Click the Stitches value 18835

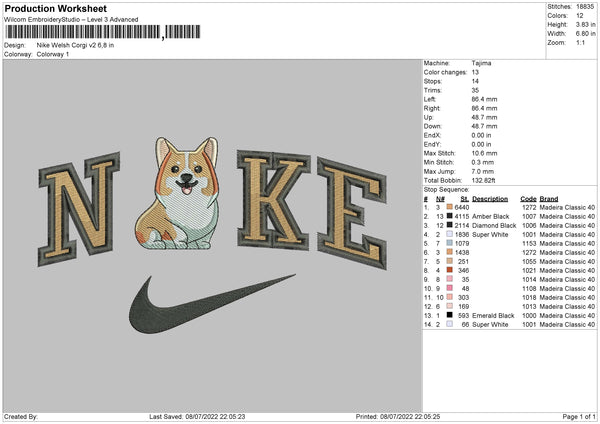[584, 7]
